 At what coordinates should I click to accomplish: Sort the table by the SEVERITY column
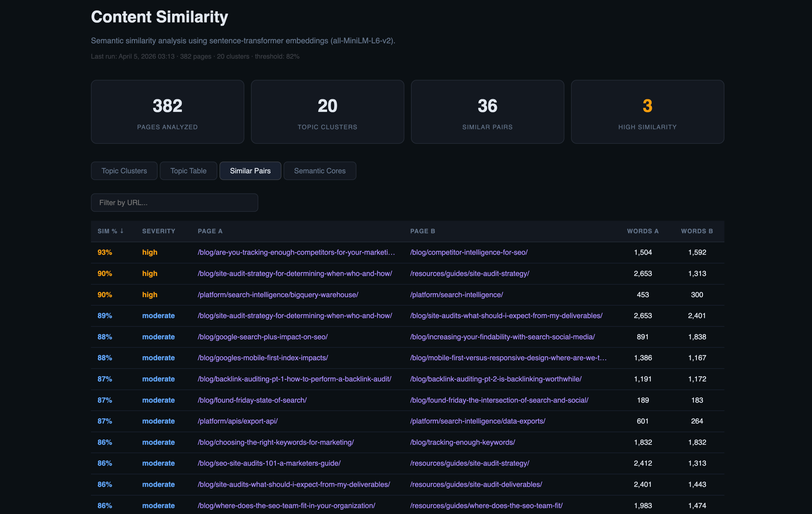coord(158,231)
